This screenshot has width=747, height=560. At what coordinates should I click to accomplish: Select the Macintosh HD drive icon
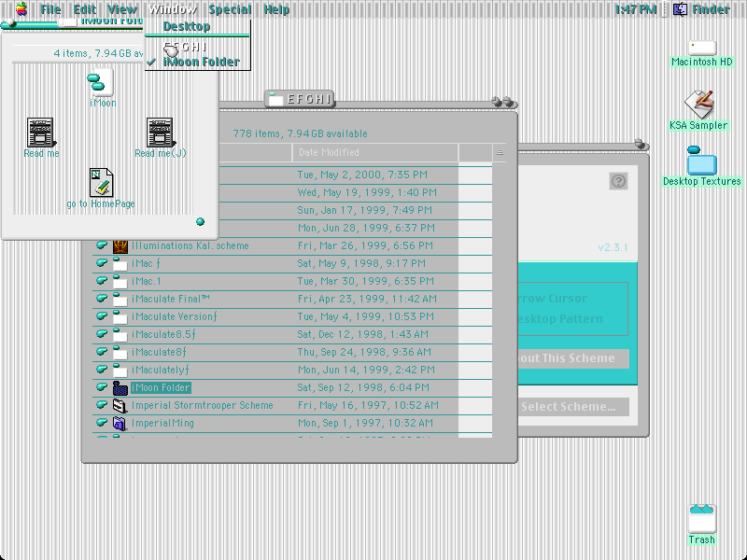coord(702,49)
